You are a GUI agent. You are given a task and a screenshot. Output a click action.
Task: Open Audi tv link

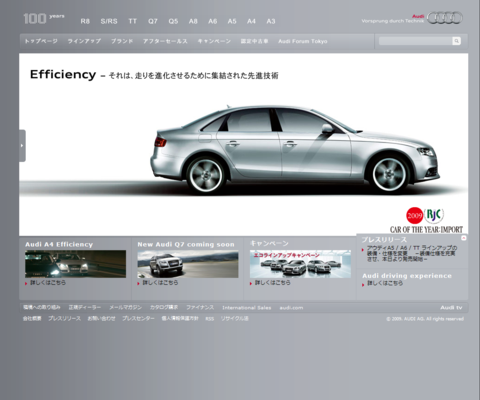pos(451,307)
